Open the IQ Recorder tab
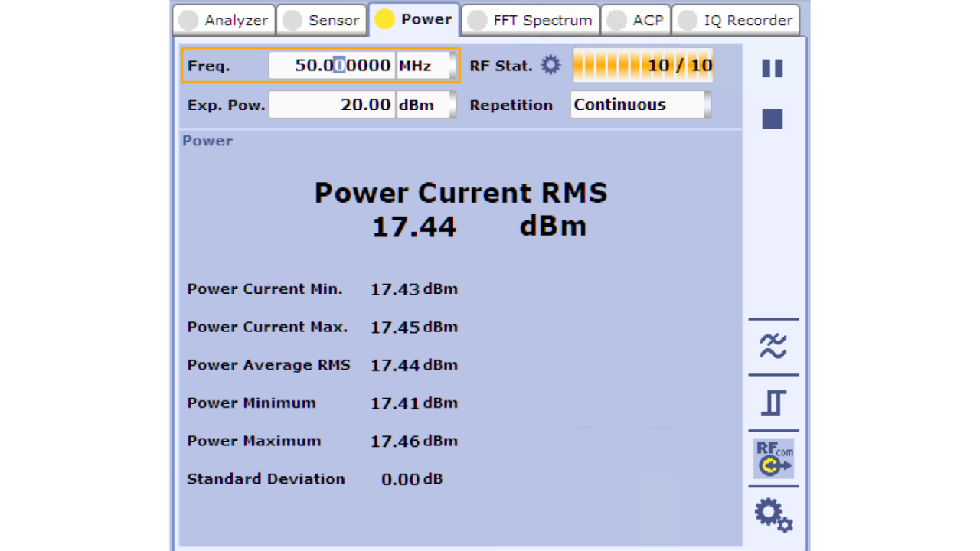This screenshot has height=551, width=980. [x=736, y=21]
